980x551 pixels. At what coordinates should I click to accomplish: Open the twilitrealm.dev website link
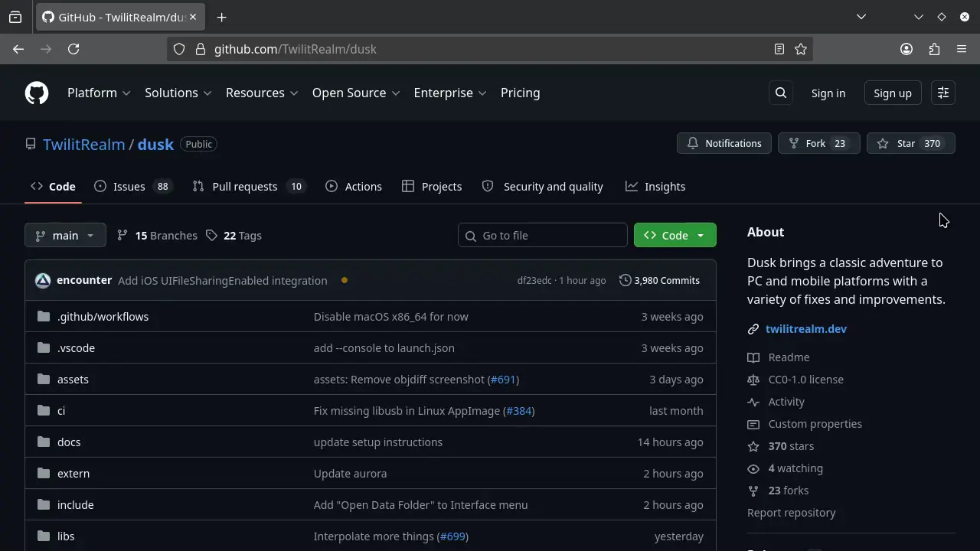806,329
